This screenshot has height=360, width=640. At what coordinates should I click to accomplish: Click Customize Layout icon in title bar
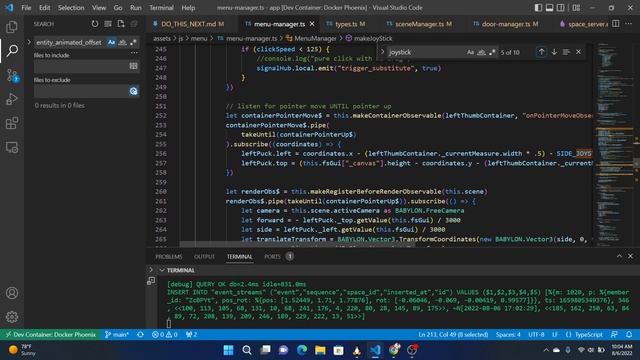(x=576, y=8)
